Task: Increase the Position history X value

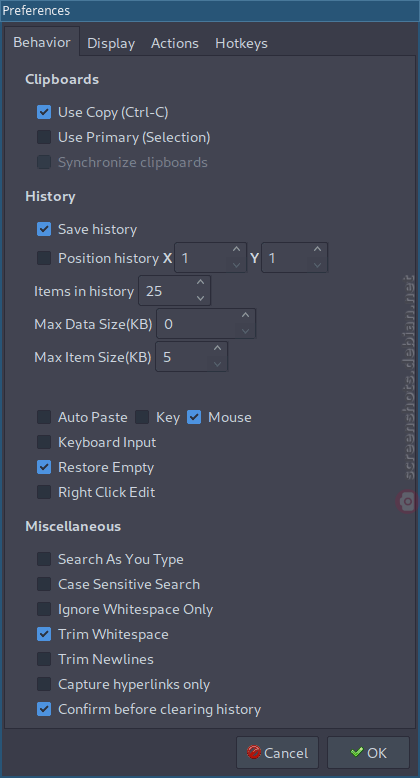Action: [236, 250]
